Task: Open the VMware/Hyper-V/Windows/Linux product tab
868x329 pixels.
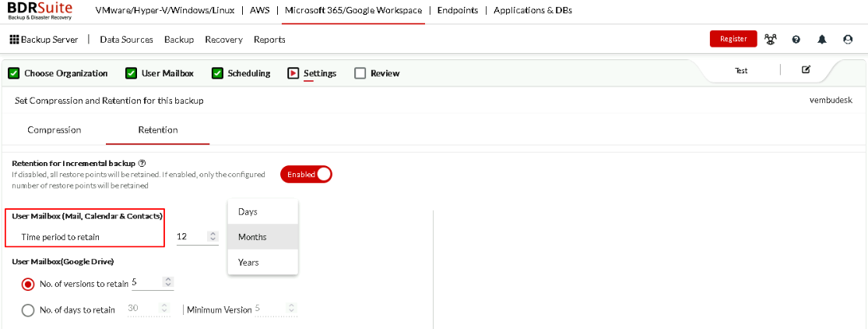Action: point(165,10)
